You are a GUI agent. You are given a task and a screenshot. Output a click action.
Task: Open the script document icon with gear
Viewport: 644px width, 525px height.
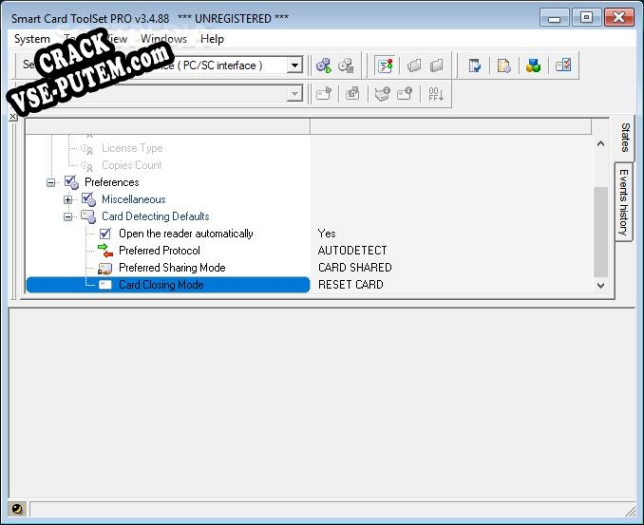pos(504,65)
